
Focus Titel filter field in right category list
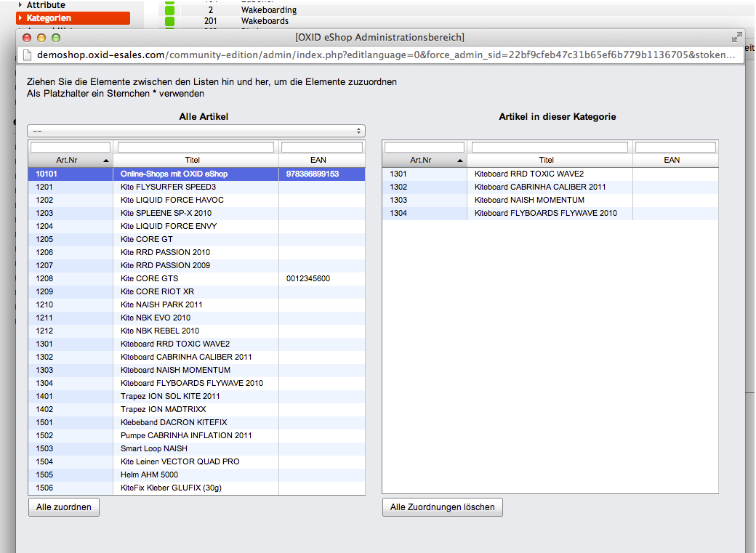coord(549,148)
